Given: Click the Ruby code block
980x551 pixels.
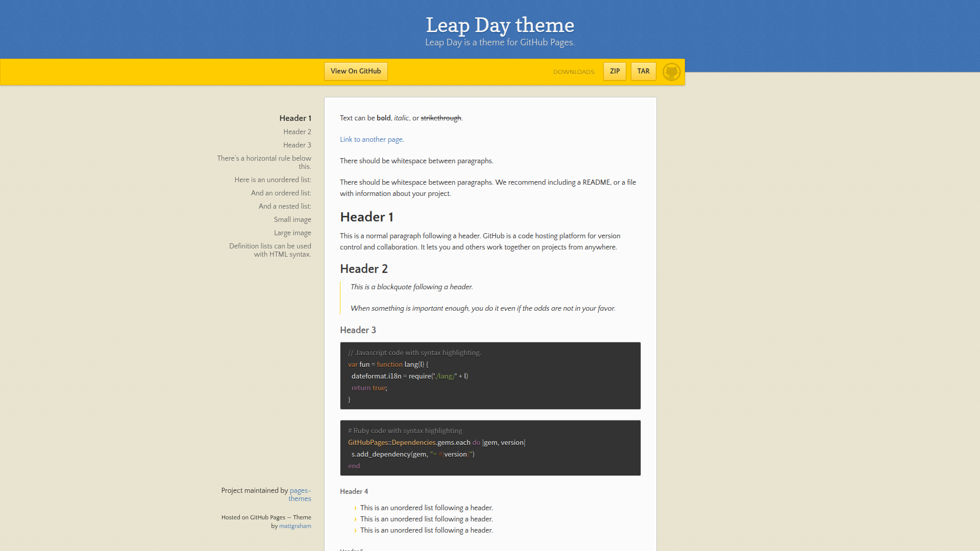Looking at the screenshot, I should [490, 448].
